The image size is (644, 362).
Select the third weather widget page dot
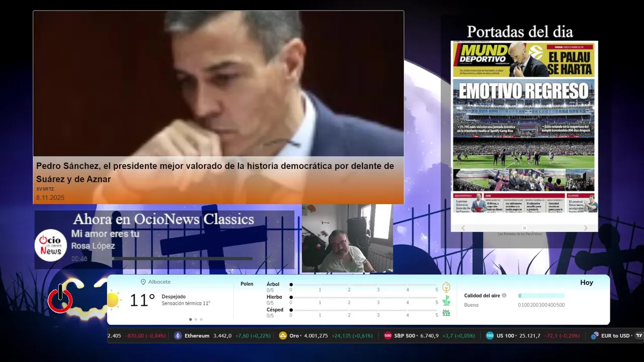[201, 319]
